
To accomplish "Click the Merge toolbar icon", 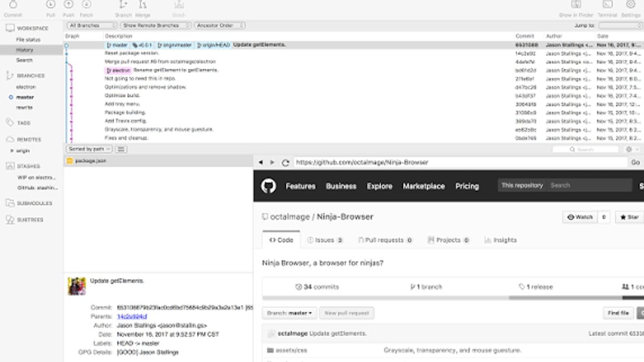I will point(142,4).
